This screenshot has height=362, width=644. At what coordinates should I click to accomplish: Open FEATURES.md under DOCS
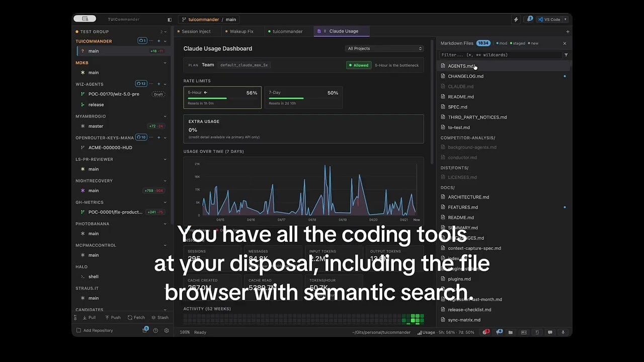503,207
